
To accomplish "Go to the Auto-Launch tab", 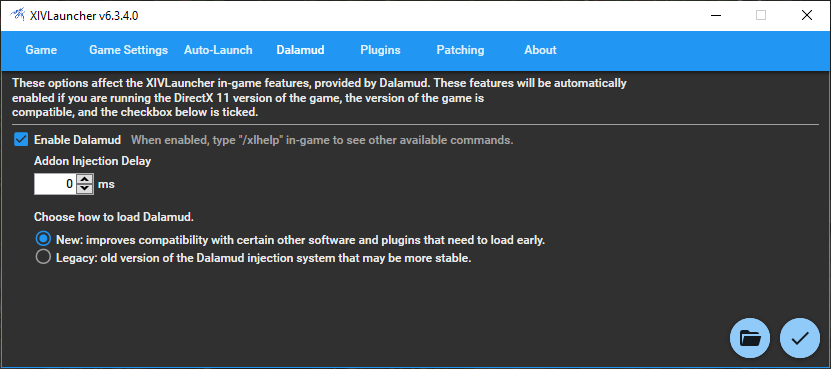I will [218, 50].
